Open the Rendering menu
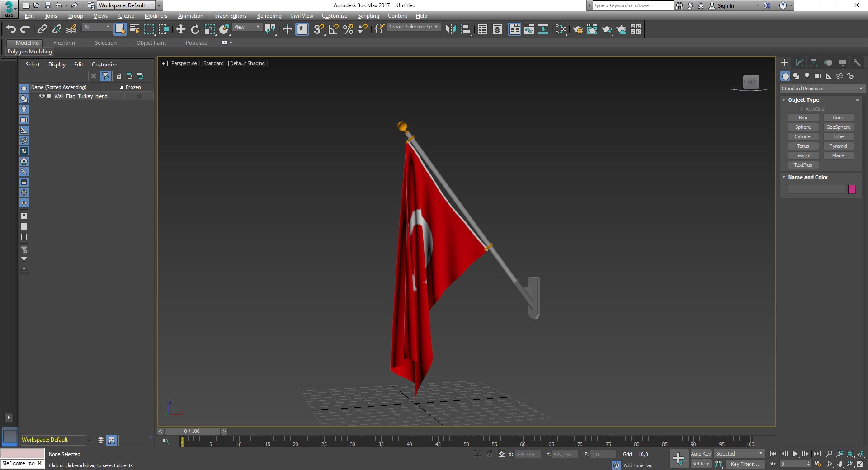868x470 pixels. [x=269, y=16]
